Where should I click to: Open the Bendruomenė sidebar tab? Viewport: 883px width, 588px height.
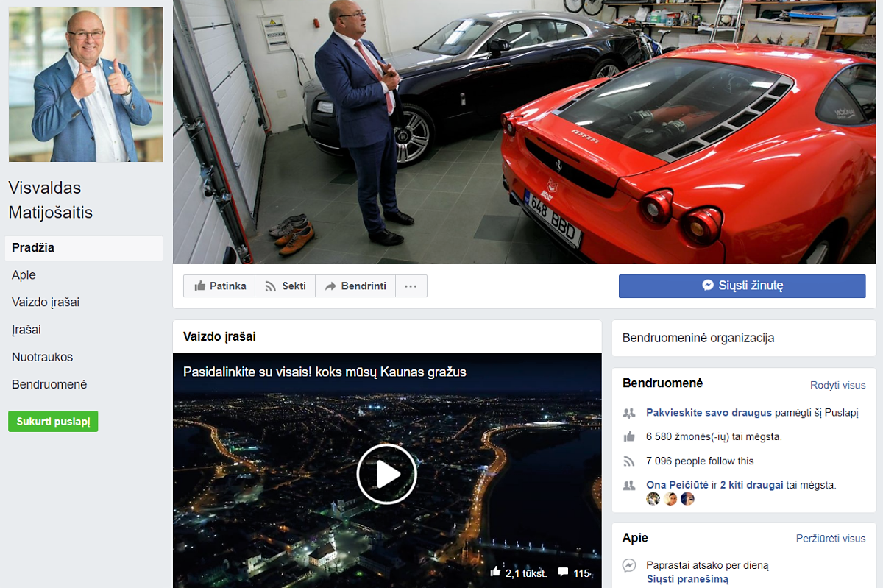click(x=49, y=384)
